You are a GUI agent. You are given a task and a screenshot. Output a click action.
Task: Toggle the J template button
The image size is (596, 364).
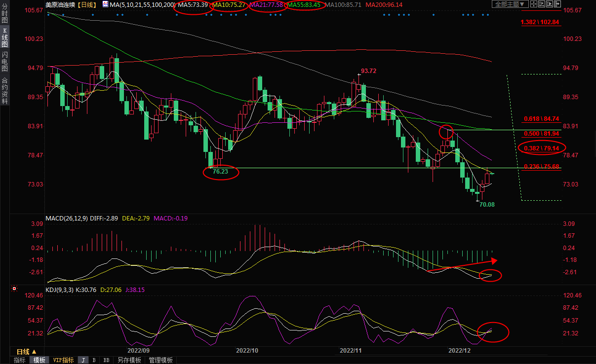[83, 360]
